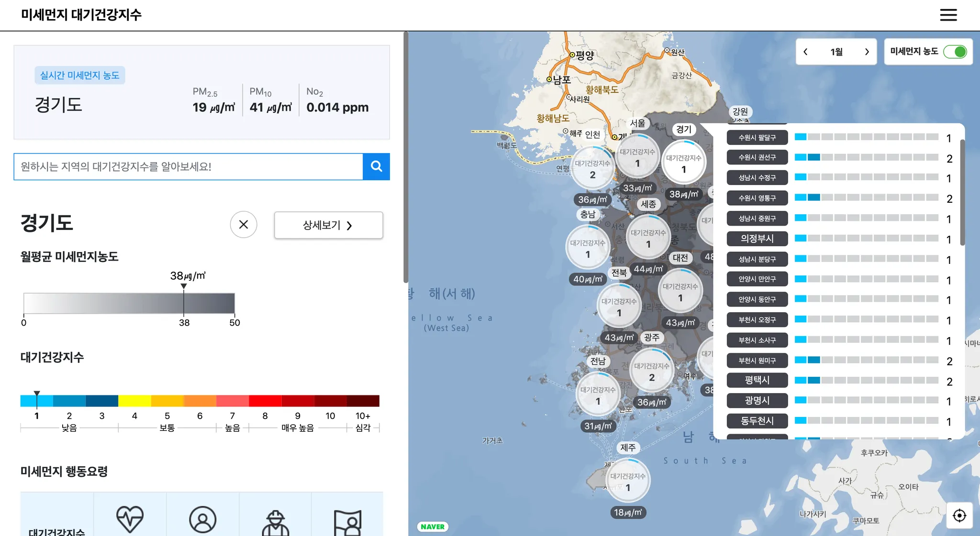Click the NAVER map logo

coord(433,526)
